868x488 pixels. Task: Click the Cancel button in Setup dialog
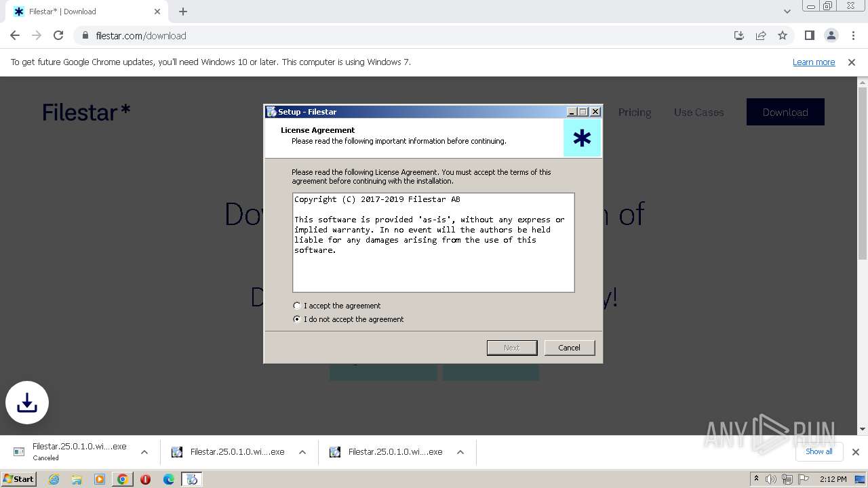coord(569,348)
